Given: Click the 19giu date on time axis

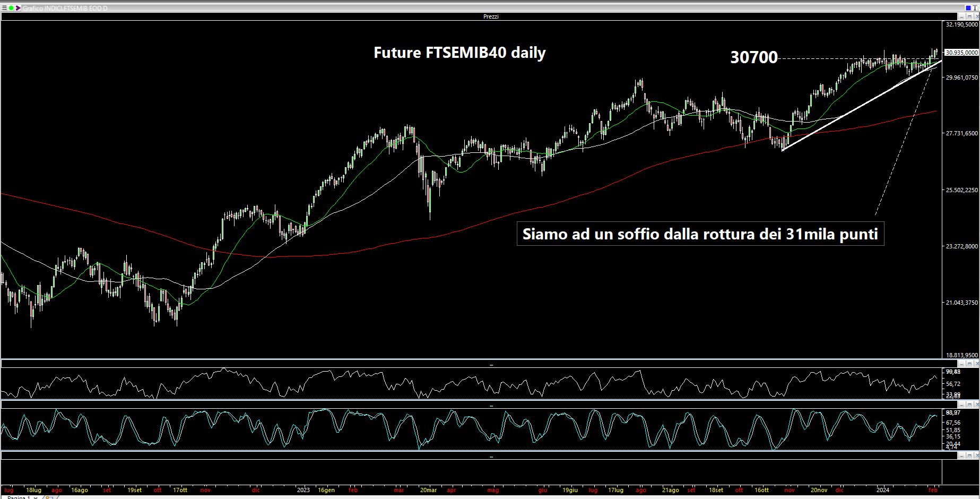Looking at the screenshot, I should 570,490.
